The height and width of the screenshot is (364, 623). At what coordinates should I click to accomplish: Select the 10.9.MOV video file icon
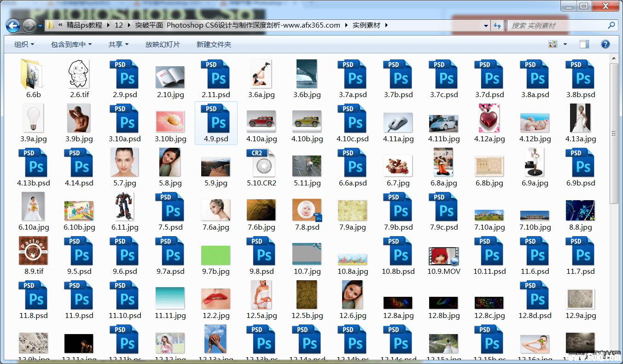[x=444, y=256]
